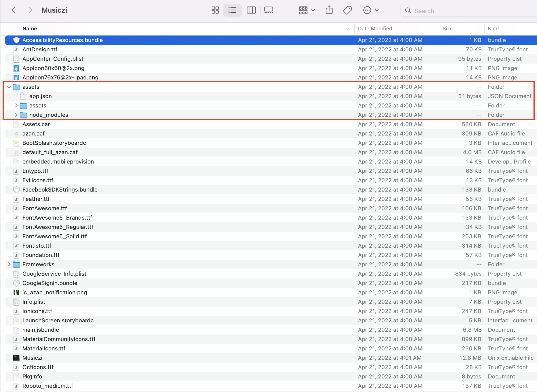Screen dimensions: 537x392
Task: Reverse sorting via the Name column arrow
Action: 348,29
